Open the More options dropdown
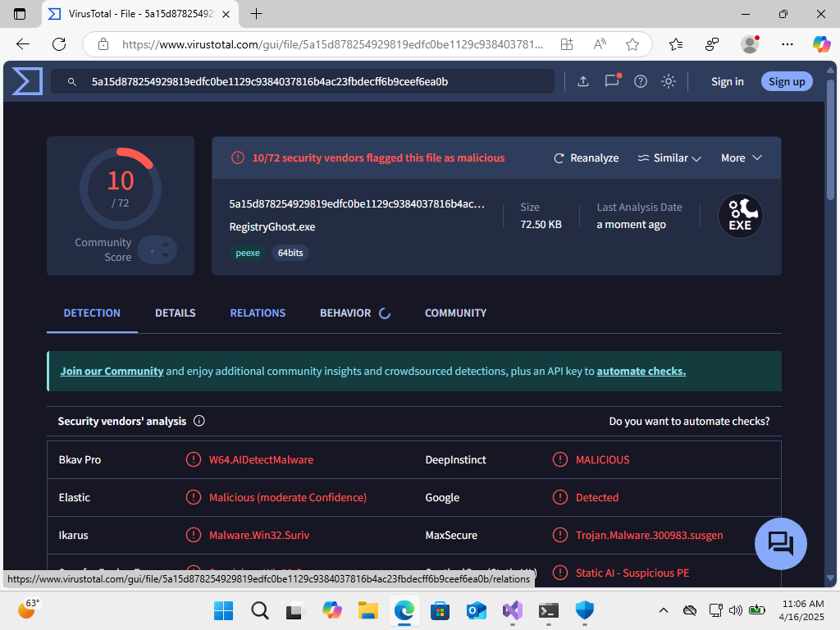 tap(741, 157)
